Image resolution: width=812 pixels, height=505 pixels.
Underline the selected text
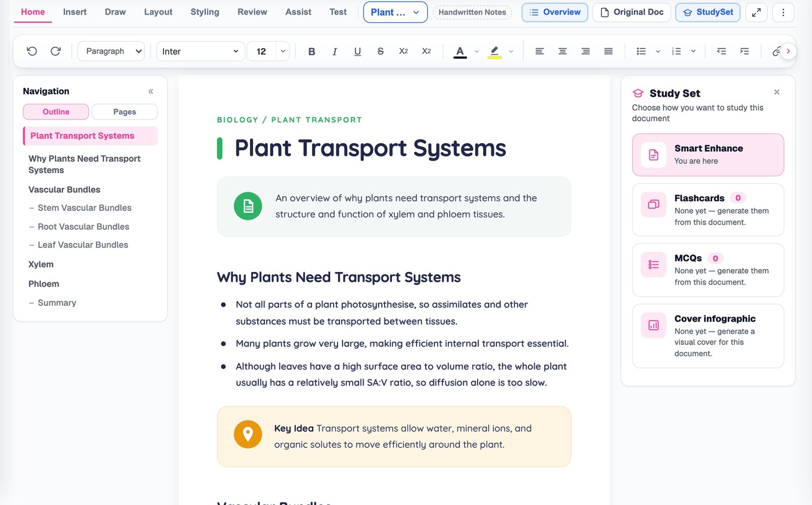click(357, 51)
